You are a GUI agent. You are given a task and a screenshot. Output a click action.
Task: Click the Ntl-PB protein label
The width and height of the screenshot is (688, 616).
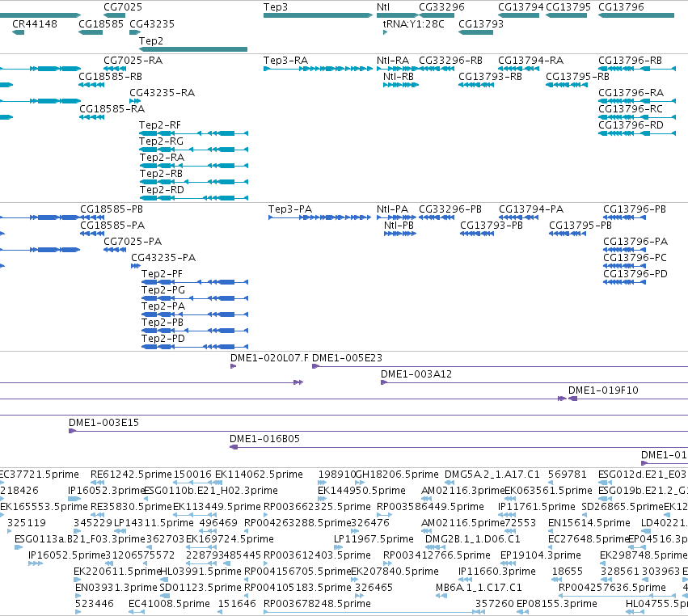pyautogui.click(x=399, y=225)
